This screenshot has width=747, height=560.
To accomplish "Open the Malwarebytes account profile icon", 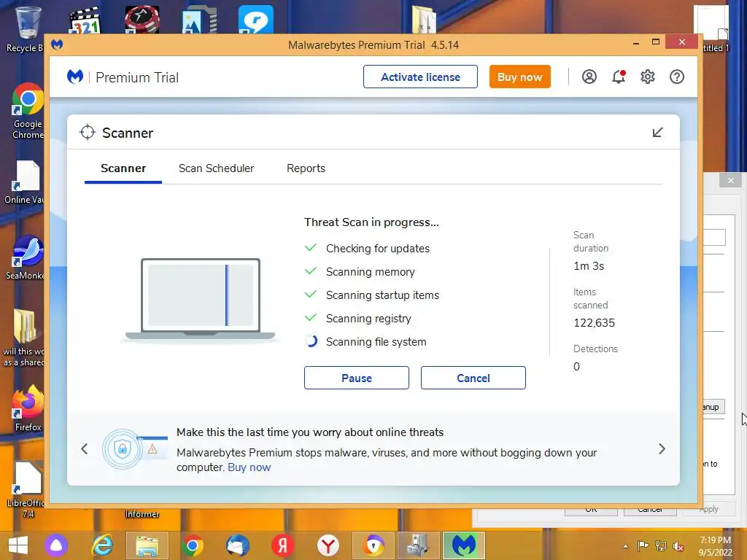I will pyautogui.click(x=589, y=77).
